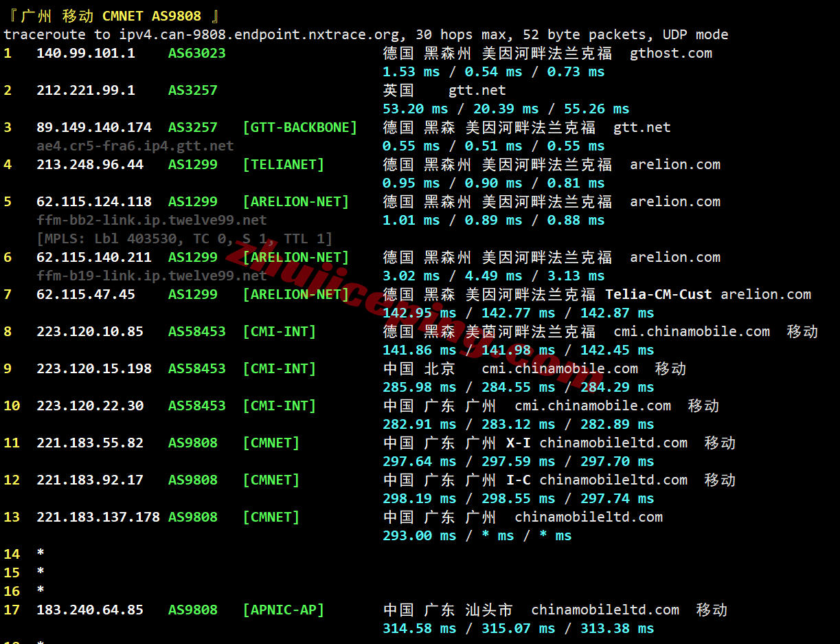The height and width of the screenshot is (644, 840).
Task: Click the 293.00 ms latency value
Action: (x=420, y=535)
